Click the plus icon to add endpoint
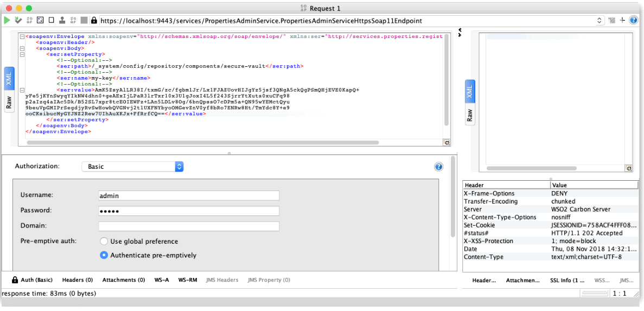This screenshot has width=644, height=311. [x=622, y=20]
